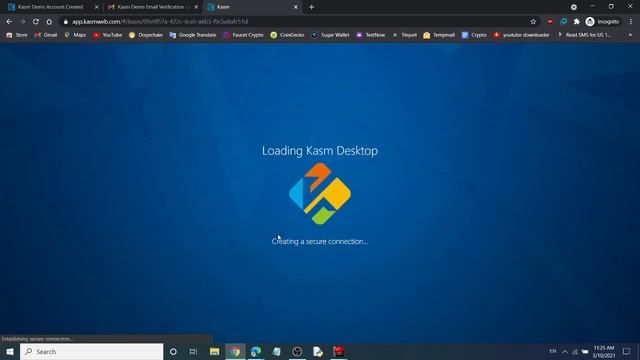Open the teal extension icon
Image resolution: width=640 pixels, height=360 pixels.
pyautogui.click(x=564, y=22)
